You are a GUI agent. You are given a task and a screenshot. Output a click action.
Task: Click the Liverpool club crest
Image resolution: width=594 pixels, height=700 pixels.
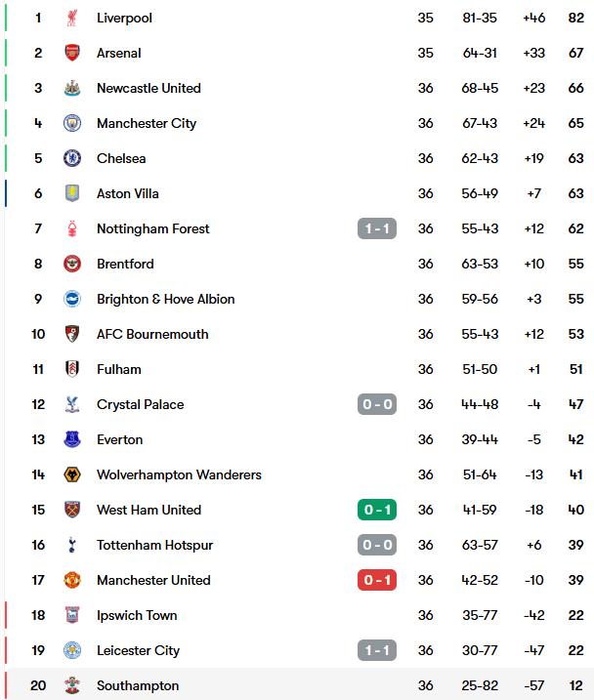click(72, 18)
